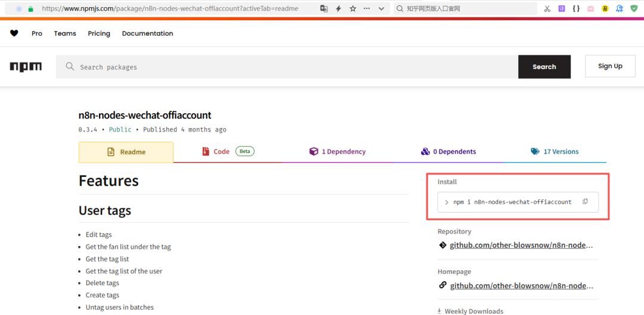Click the Weekly Downloads label
644x315 pixels.
tap(474, 311)
